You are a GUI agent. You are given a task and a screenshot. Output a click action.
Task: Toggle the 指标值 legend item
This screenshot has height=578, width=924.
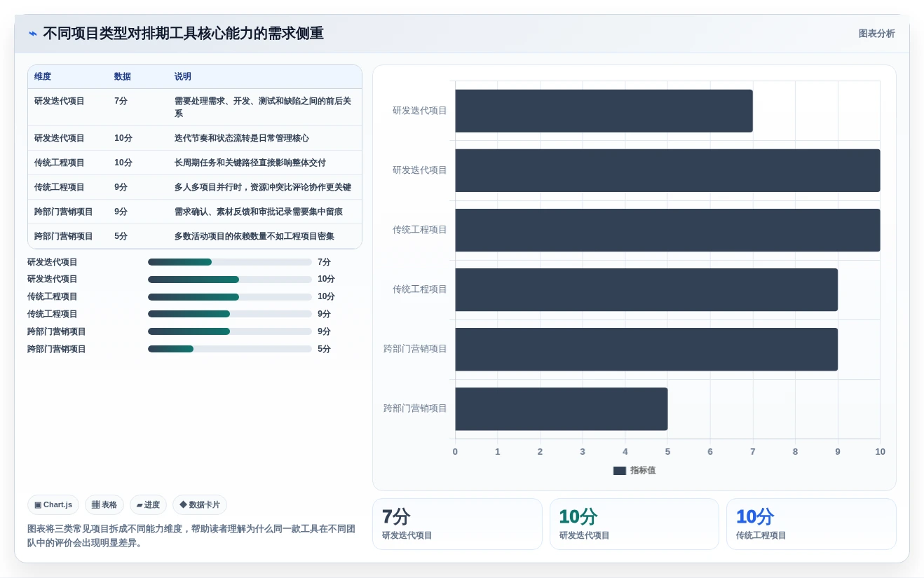pos(634,470)
